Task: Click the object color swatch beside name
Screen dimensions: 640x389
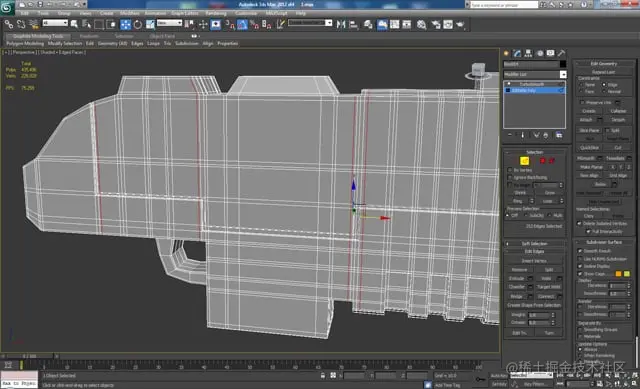Action: (563, 64)
